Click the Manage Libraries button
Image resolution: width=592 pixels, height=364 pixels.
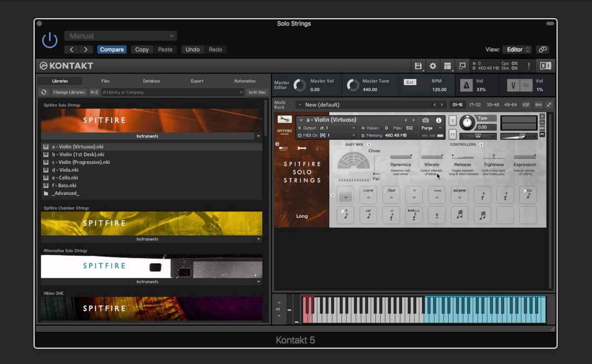[x=69, y=92]
